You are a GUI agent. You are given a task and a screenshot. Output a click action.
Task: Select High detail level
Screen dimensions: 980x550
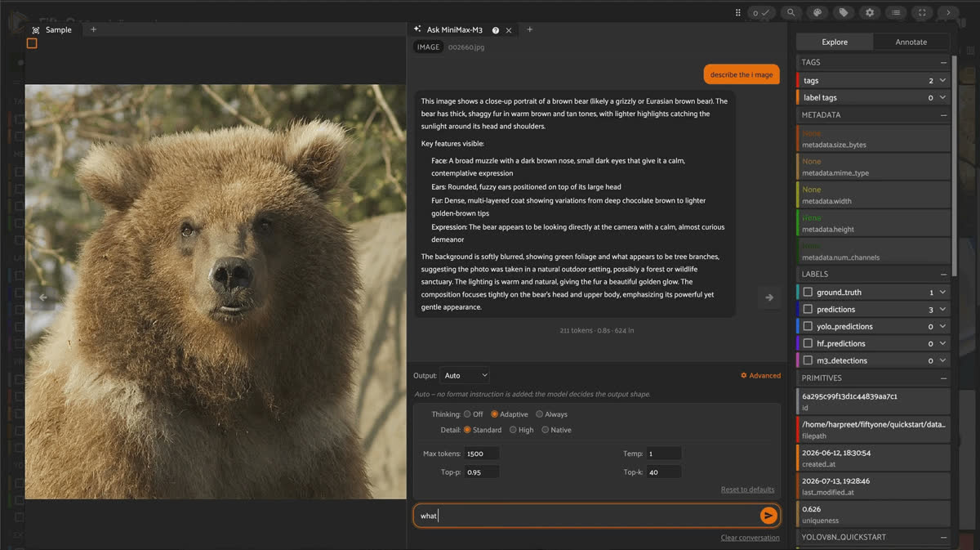tap(513, 430)
